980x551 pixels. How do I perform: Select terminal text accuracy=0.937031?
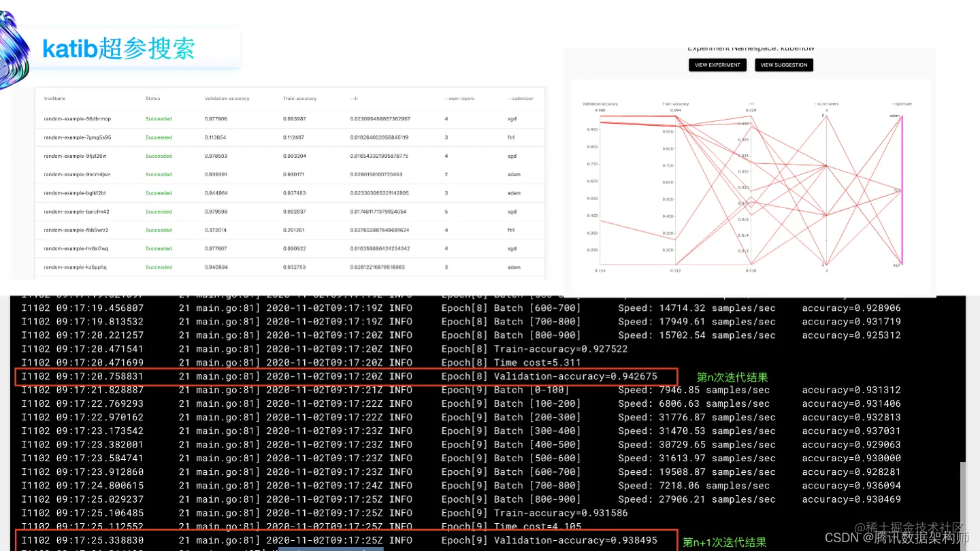coord(851,431)
